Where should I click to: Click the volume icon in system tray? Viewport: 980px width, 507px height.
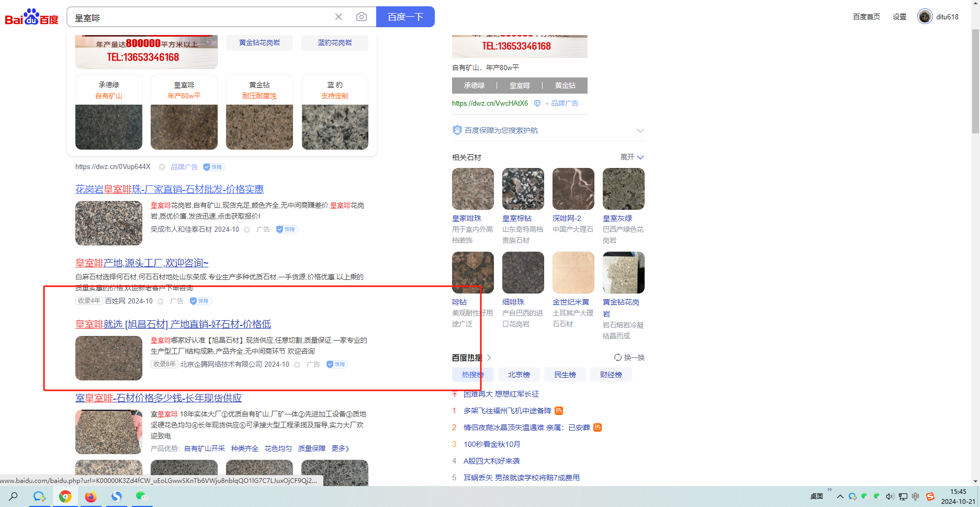click(x=890, y=497)
